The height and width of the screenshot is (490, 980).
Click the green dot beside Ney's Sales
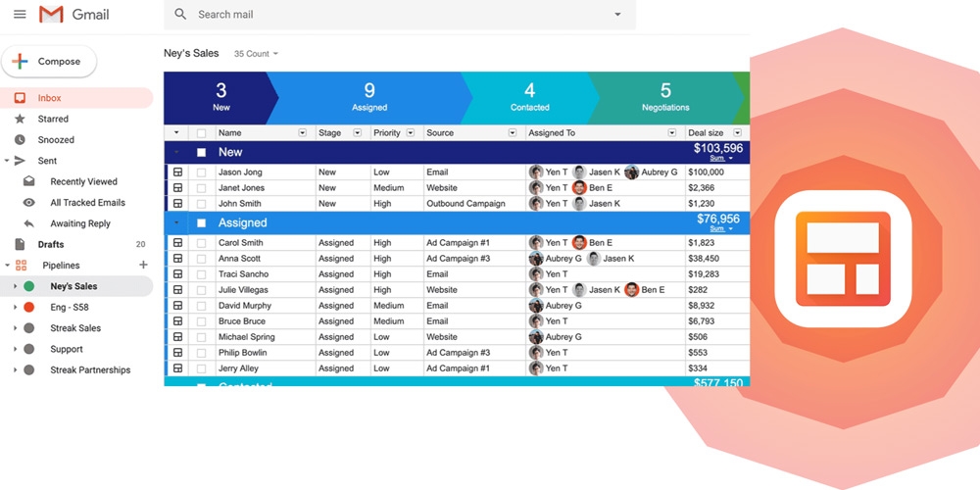(29, 287)
